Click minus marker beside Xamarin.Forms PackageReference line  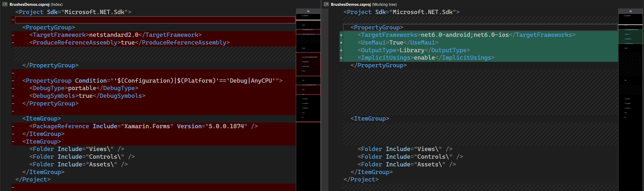click(x=13, y=126)
